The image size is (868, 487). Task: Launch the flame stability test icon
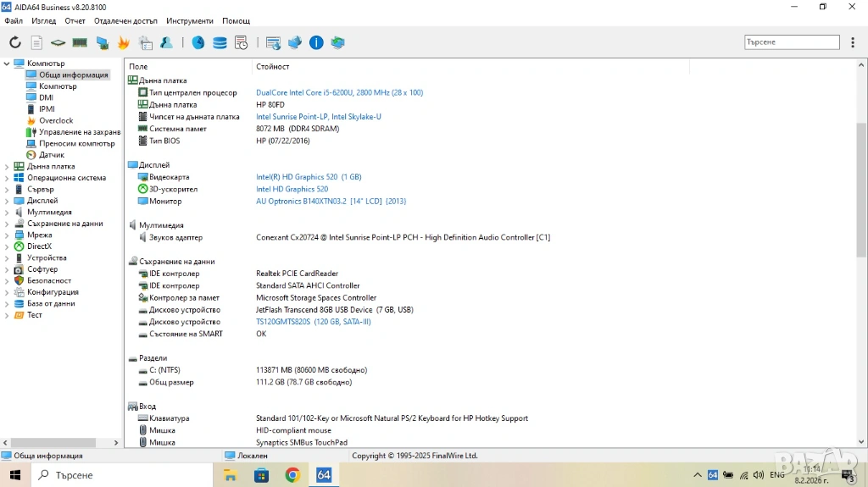click(x=124, y=42)
